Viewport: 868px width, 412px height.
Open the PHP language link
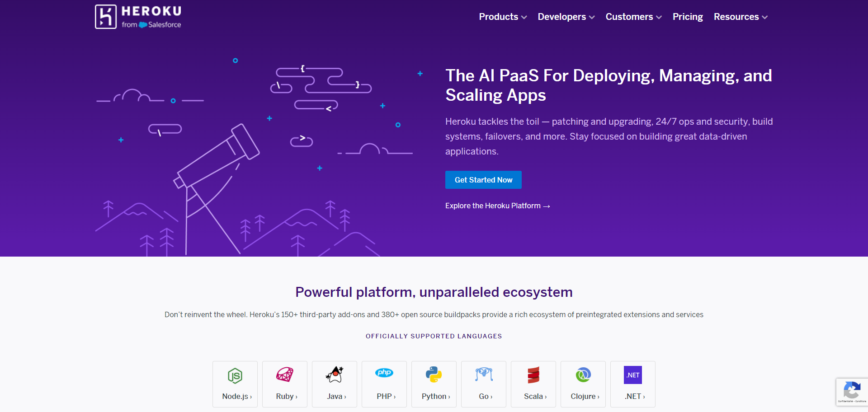point(384,384)
